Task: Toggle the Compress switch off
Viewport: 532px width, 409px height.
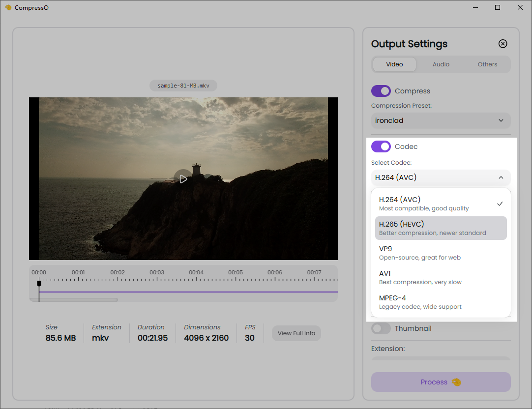Action: 381,91
